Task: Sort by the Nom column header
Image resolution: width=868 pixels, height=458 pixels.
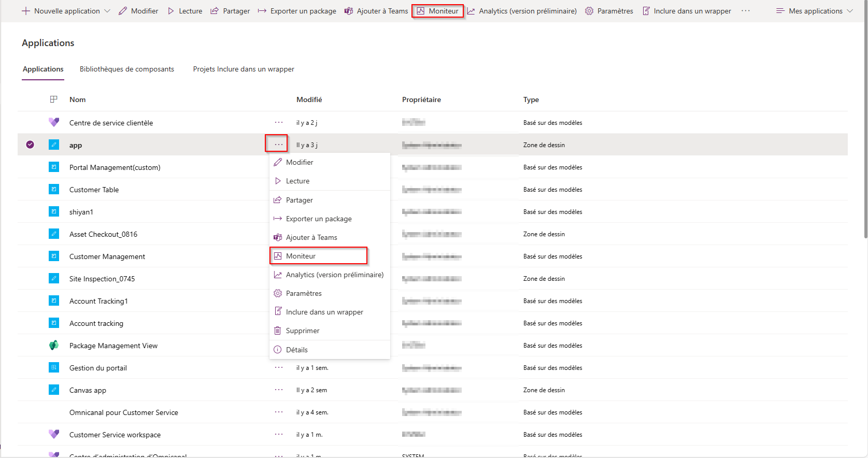Action: (78, 99)
